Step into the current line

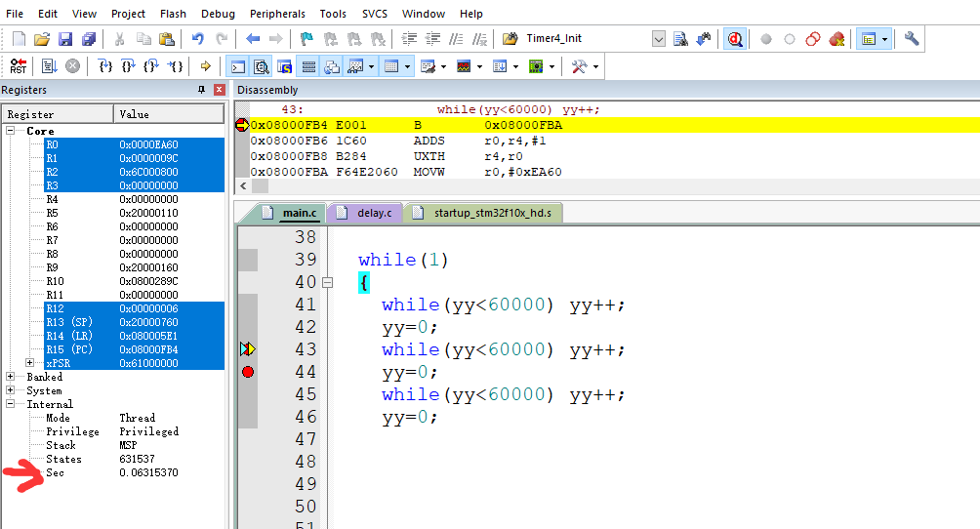105,65
